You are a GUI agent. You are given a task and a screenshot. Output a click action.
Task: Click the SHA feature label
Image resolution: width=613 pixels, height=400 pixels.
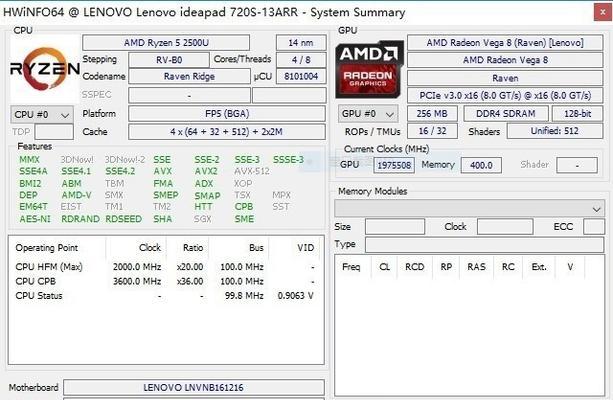coord(163,219)
